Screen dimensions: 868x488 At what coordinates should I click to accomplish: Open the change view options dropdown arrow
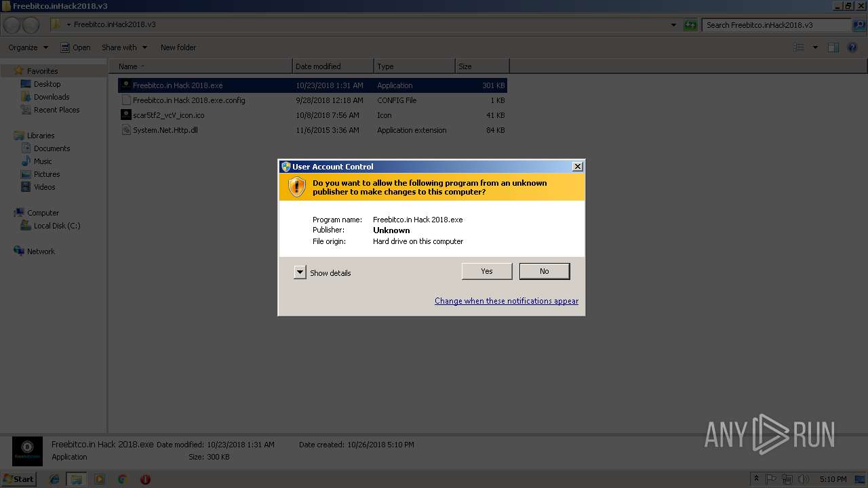815,47
